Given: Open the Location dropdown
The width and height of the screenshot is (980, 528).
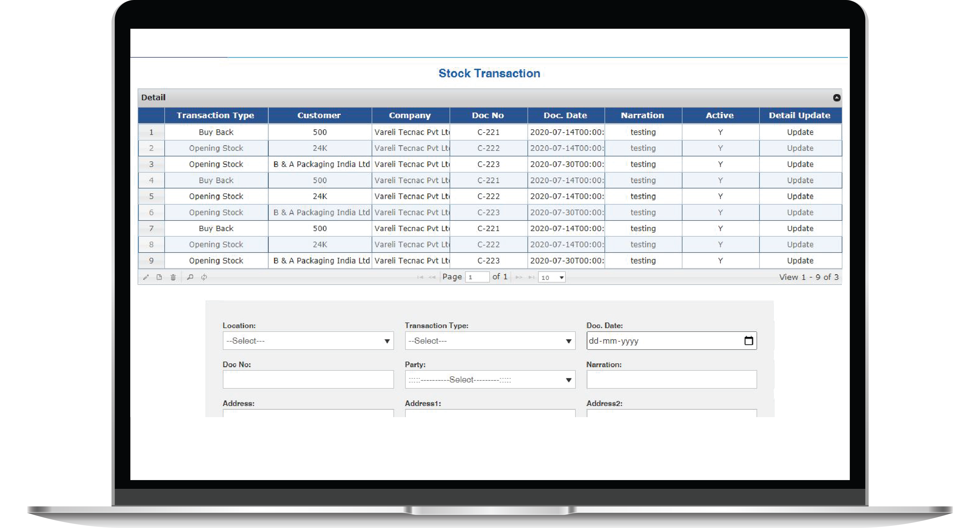Looking at the screenshot, I should [x=308, y=341].
